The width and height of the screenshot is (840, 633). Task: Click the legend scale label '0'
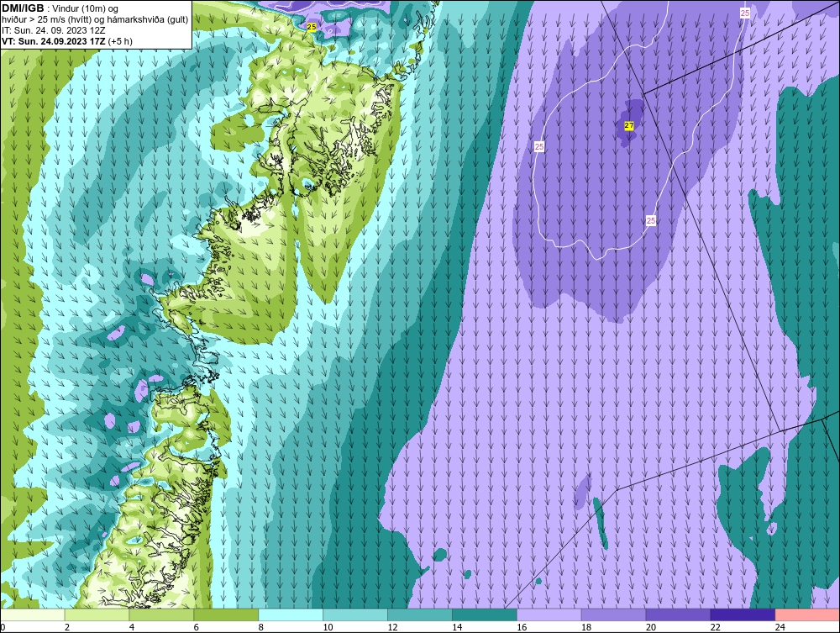[3, 627]
